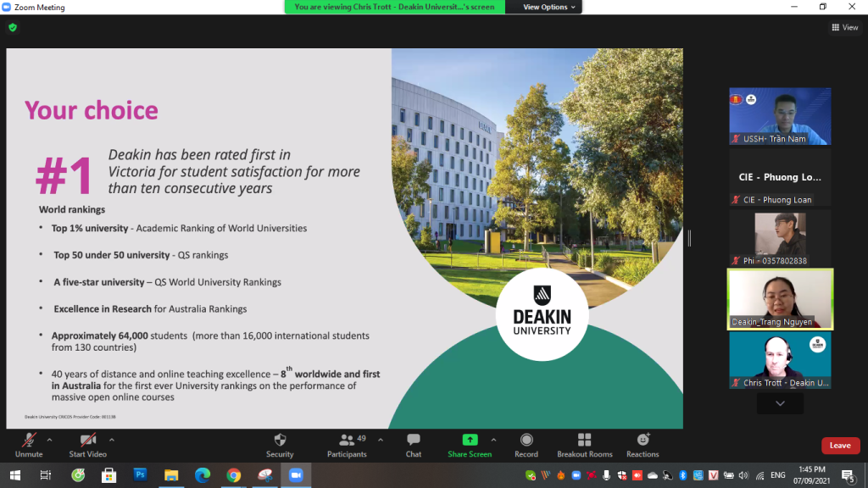Screen dimensions: 868x488
Task: Open audio options arrow beside Unmute
Action: [x=49, y=441]
